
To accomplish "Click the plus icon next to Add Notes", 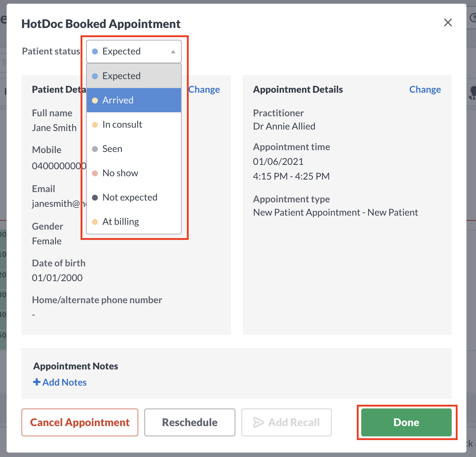I will pos(36,382).
